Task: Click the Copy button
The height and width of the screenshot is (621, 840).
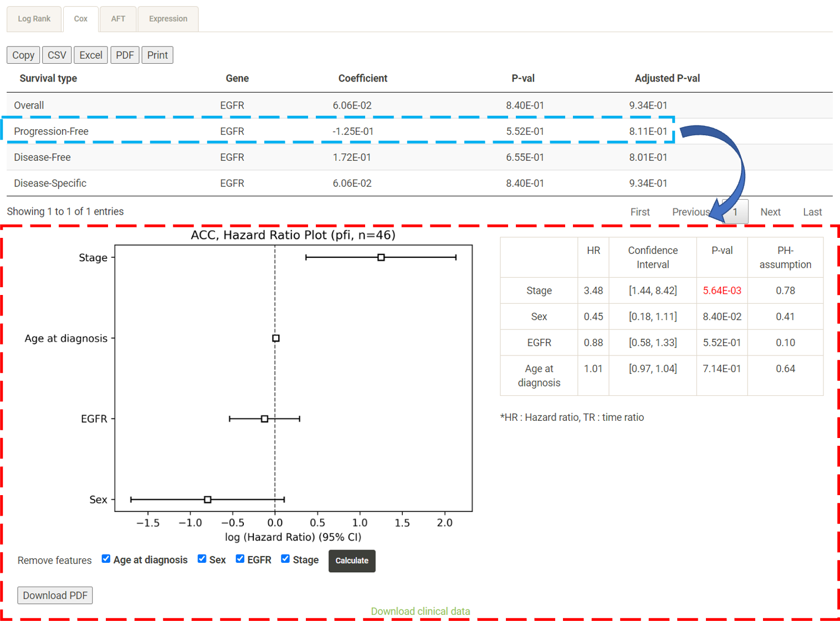Action: (23, 55)
